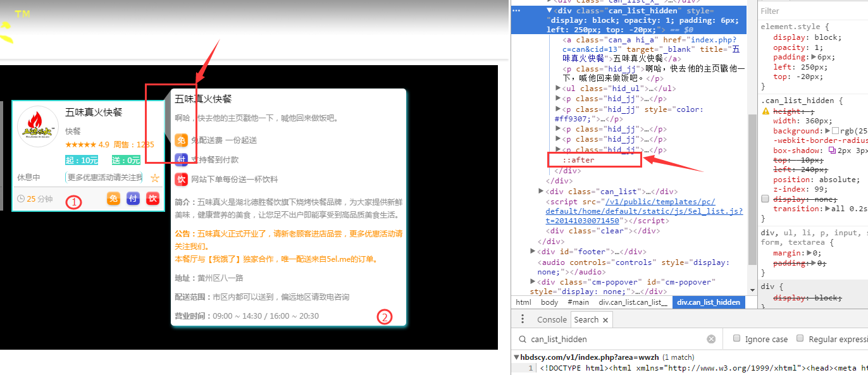Click the magnifier icon in the search bar
The image size is (868, 375).
click(522, 339)
